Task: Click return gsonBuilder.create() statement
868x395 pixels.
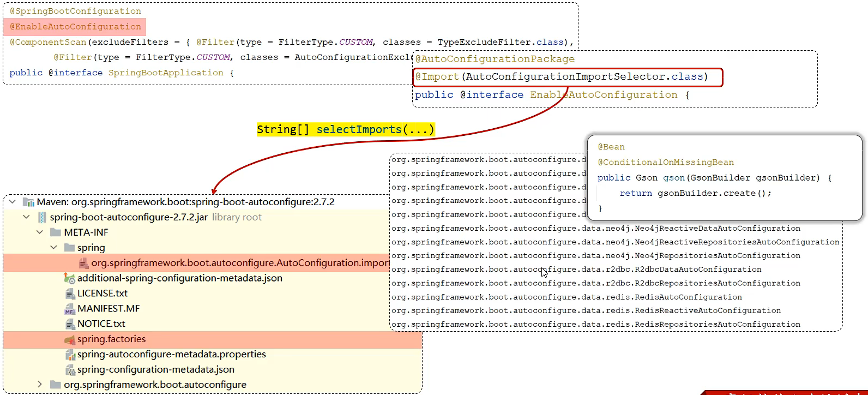Action: click(x=696, y=193)
